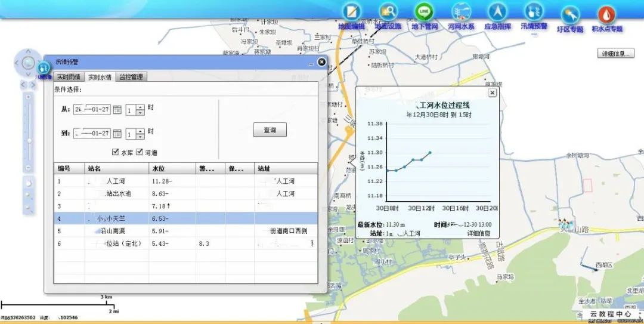
Task: Launch the 应急指挥 emergency command icon
Action: (x=497, y=13)
